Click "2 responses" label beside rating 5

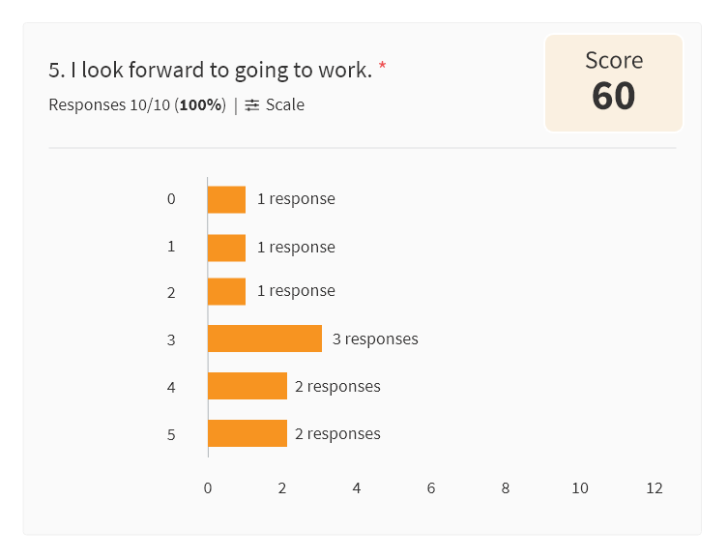click(337, 433)
